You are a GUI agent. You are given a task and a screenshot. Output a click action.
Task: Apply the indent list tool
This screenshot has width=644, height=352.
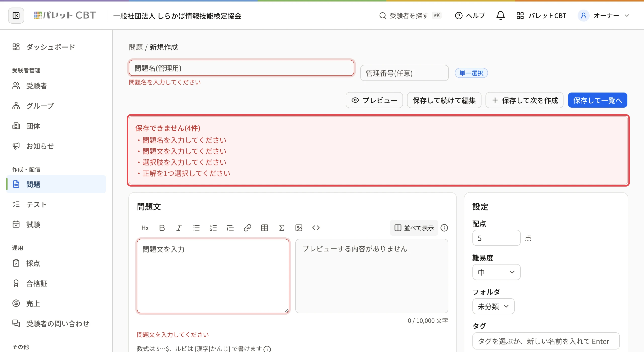coord(230,228)
